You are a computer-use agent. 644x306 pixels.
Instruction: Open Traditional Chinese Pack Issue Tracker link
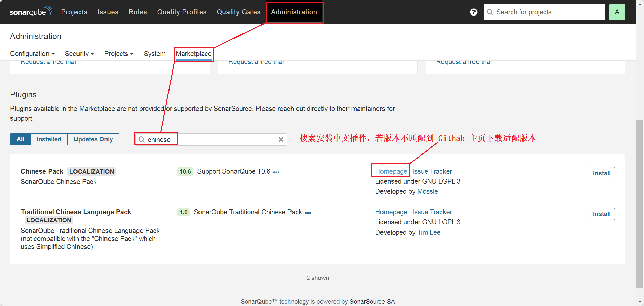[x=432, y=212]
